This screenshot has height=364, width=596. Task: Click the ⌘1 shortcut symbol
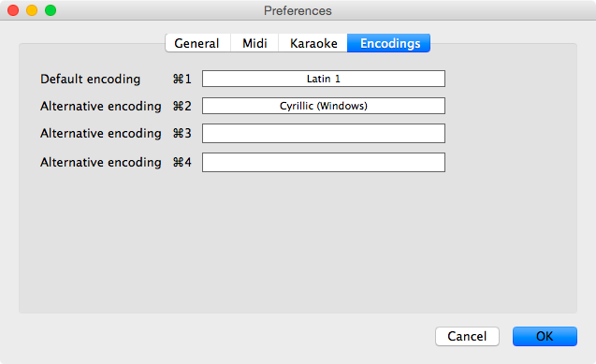182,79
